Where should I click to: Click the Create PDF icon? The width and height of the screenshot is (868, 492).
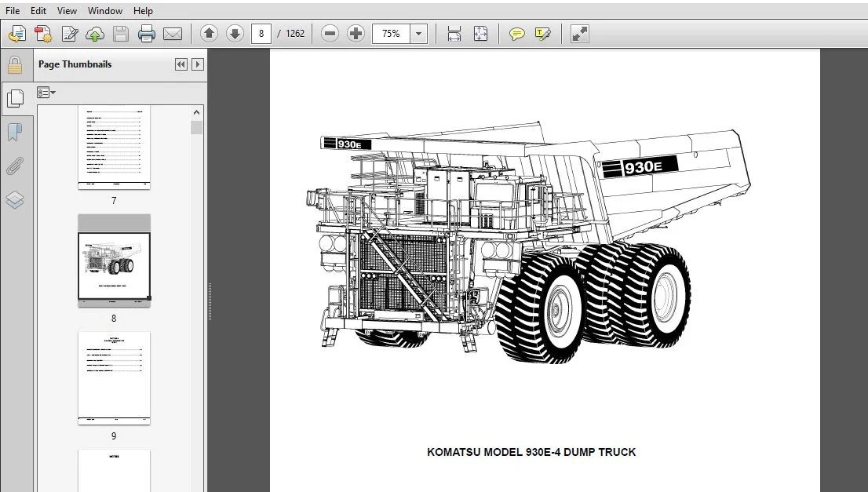(x=43, y=34)
